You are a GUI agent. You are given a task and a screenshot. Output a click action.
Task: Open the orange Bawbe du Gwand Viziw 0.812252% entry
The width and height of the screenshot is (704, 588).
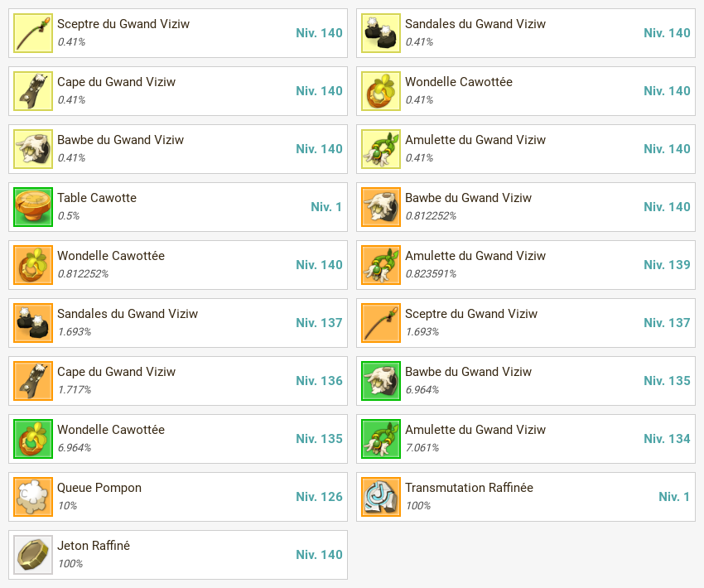(526, 207)
